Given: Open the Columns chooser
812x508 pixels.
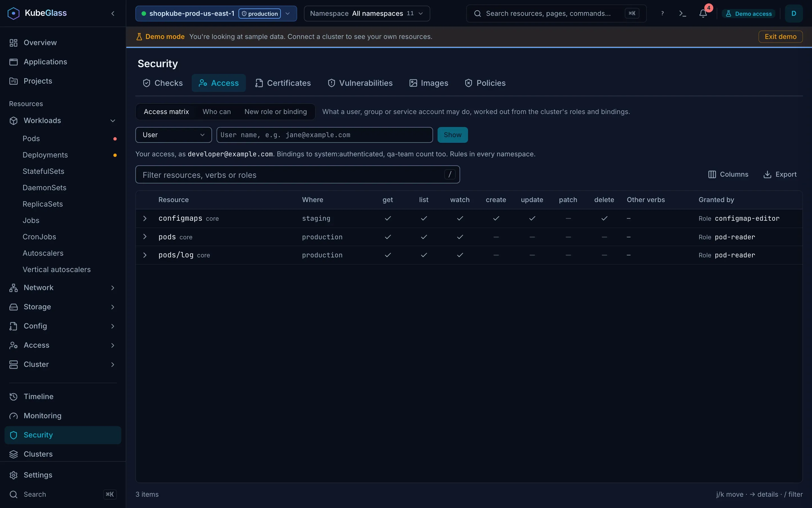Looking at the screenshot, I should (x=728, y=174).
